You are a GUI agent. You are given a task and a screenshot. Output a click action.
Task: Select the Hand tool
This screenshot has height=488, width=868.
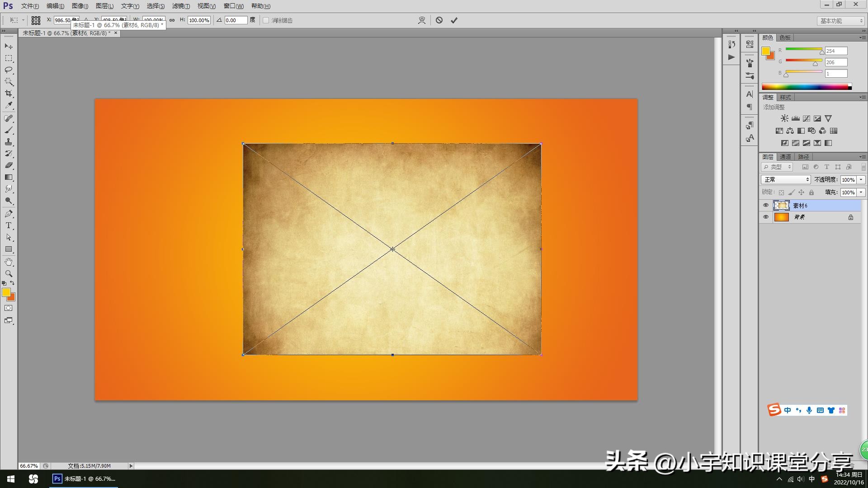tap(9, 262)
